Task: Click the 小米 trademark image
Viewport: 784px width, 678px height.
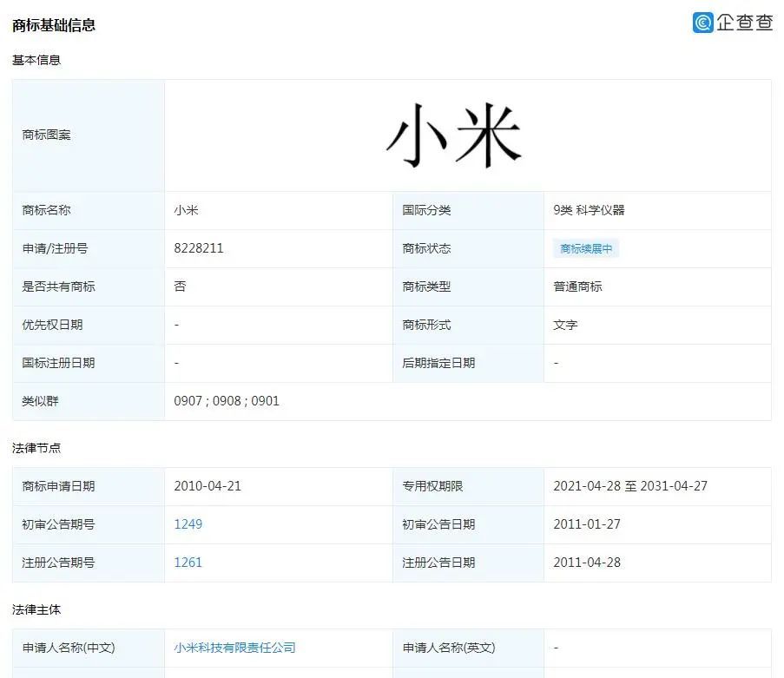Action: (x=453, y=135)
